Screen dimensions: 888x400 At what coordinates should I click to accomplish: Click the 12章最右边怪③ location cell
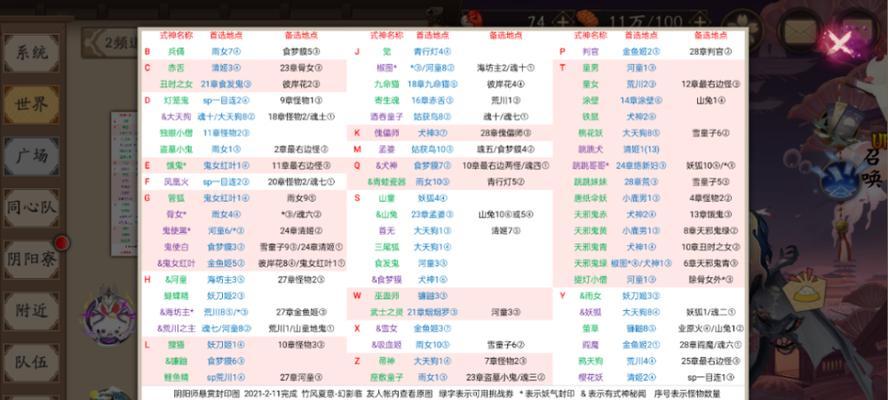tap(711, 84)
